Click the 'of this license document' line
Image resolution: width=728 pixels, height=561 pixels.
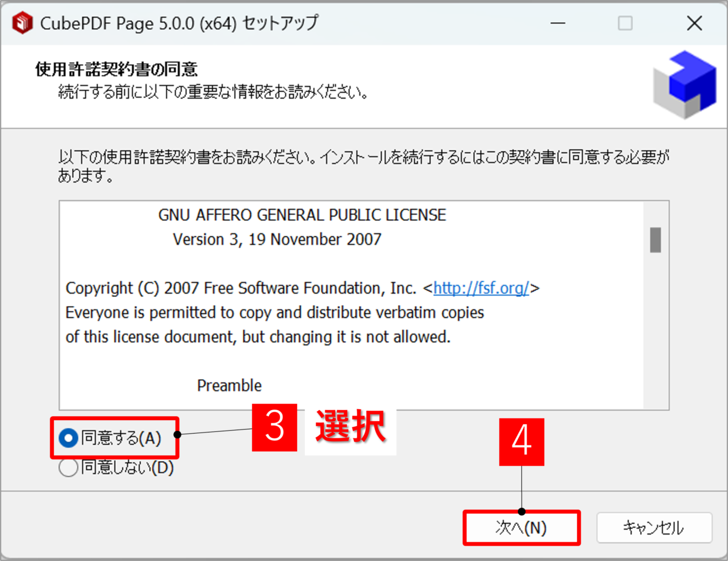point(258,337)
